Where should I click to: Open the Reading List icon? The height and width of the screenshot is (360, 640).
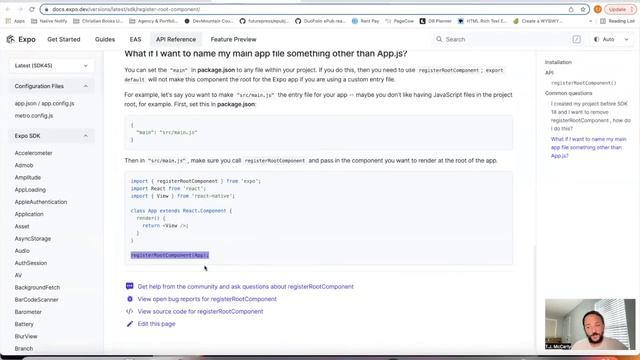coord(602,21)
